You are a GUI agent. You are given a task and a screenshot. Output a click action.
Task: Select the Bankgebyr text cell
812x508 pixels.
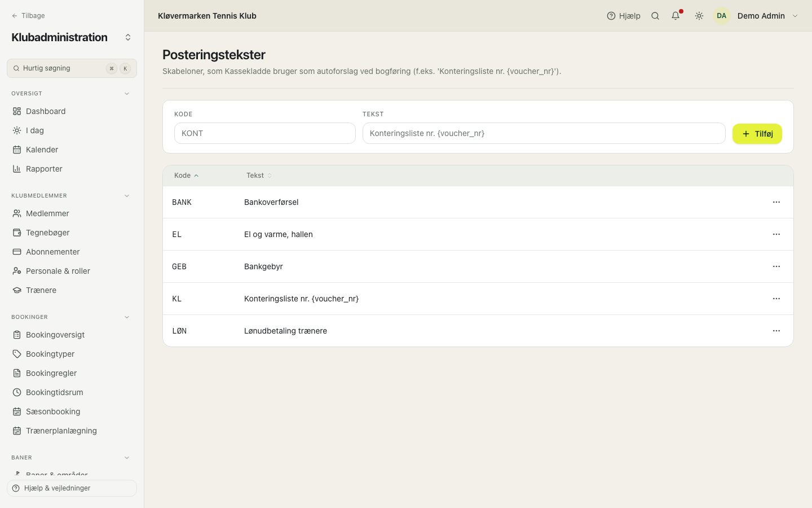pyautogui.click(x=263, y=266)
